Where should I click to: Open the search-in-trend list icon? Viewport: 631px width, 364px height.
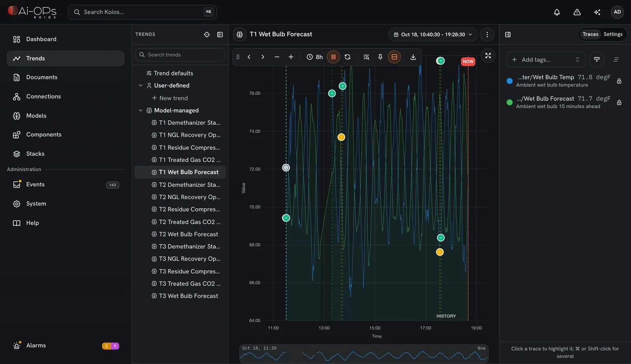click(x=366, y=57)
